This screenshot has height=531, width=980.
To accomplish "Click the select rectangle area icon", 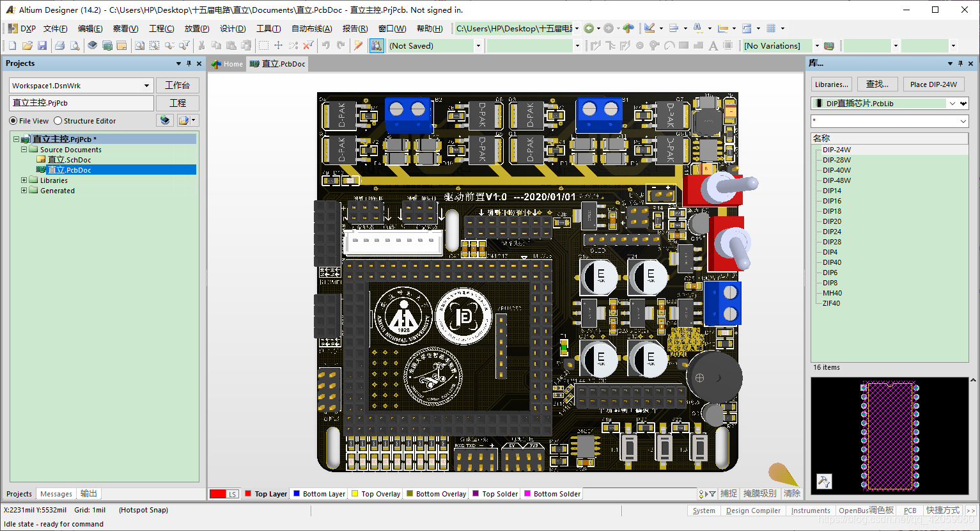I will click(x=263, y=45).
